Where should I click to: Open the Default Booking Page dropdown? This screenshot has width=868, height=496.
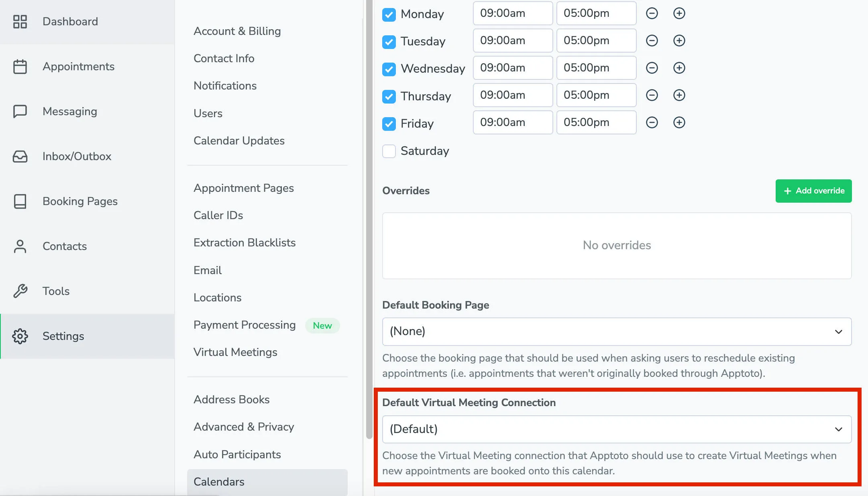pyautogui.click(x=617, y=331)
